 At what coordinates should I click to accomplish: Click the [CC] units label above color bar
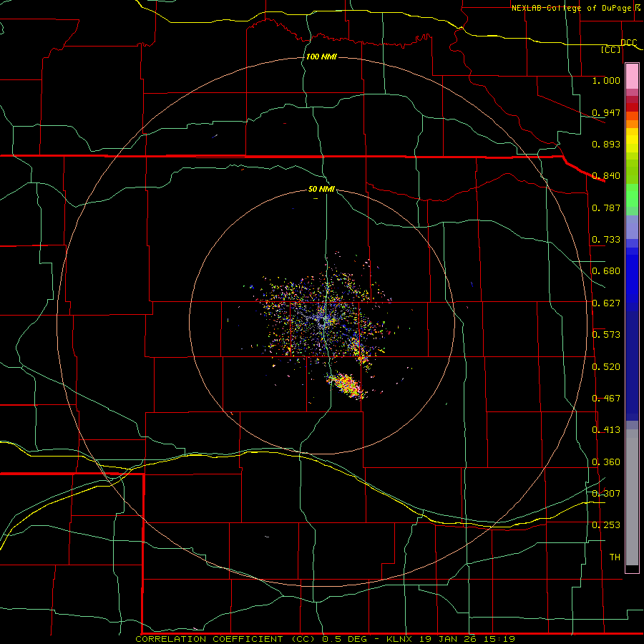pos(611,50)
